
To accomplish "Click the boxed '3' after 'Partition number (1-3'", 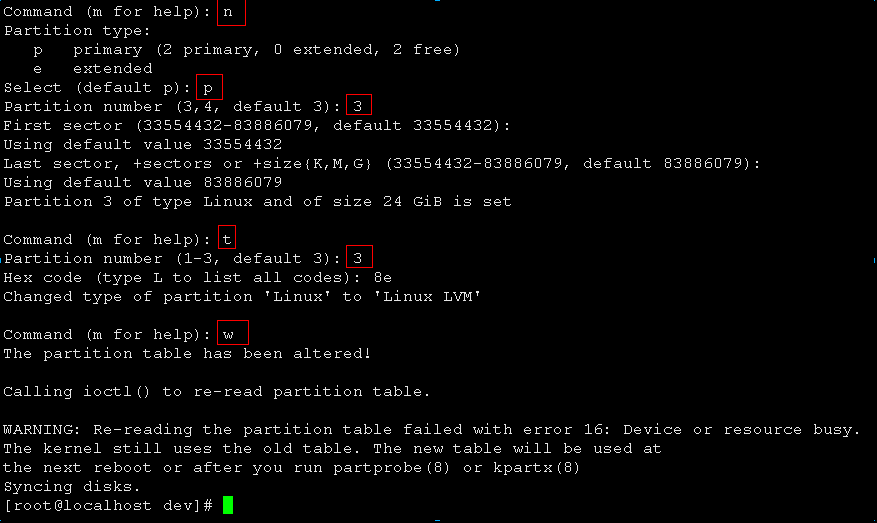I will point(359,257).
